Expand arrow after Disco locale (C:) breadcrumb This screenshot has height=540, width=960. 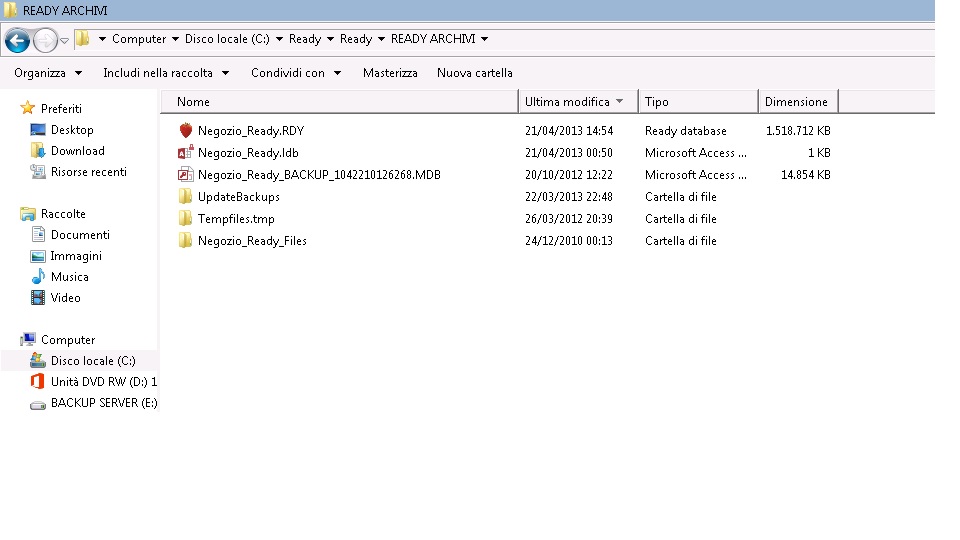tap(279, 39)
